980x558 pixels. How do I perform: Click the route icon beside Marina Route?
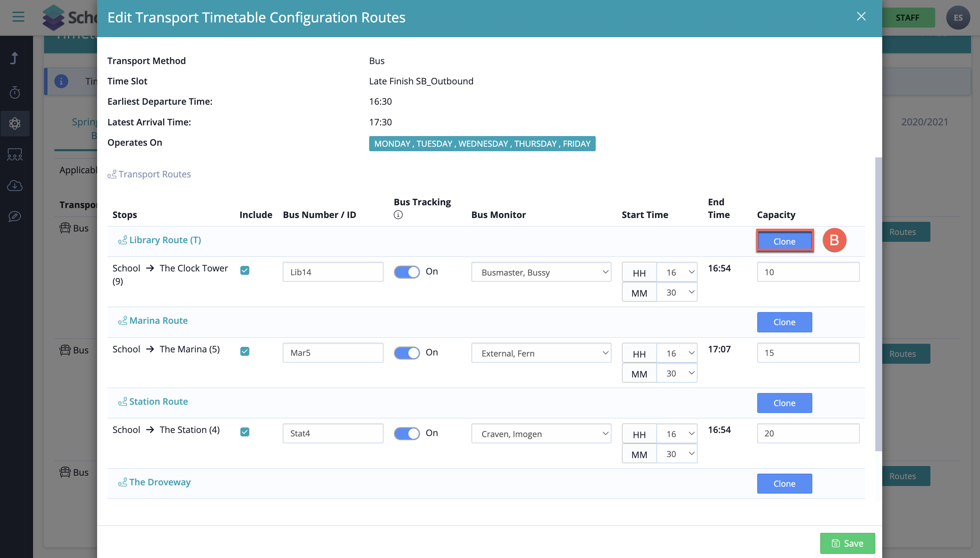pyautogui.click(x=123, y=321)
